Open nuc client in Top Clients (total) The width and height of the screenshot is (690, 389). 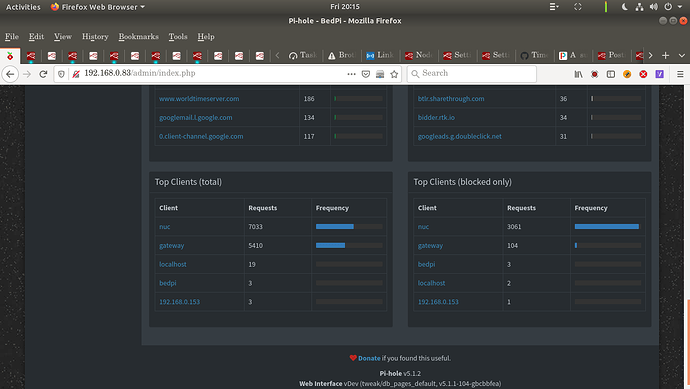(x=165, y=227)
